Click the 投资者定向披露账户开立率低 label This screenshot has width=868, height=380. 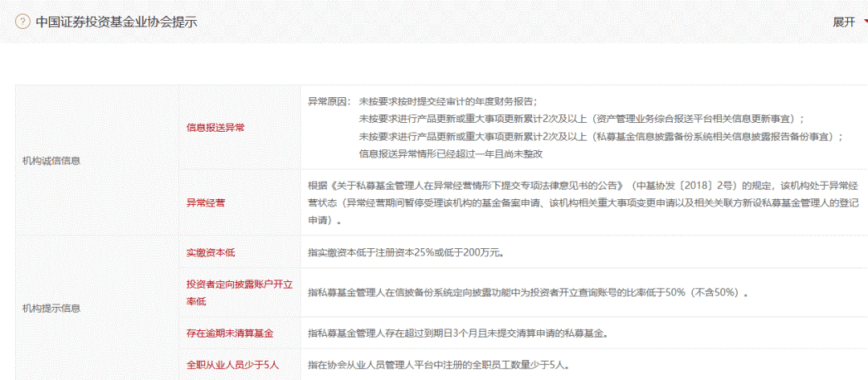coord(240,293)
